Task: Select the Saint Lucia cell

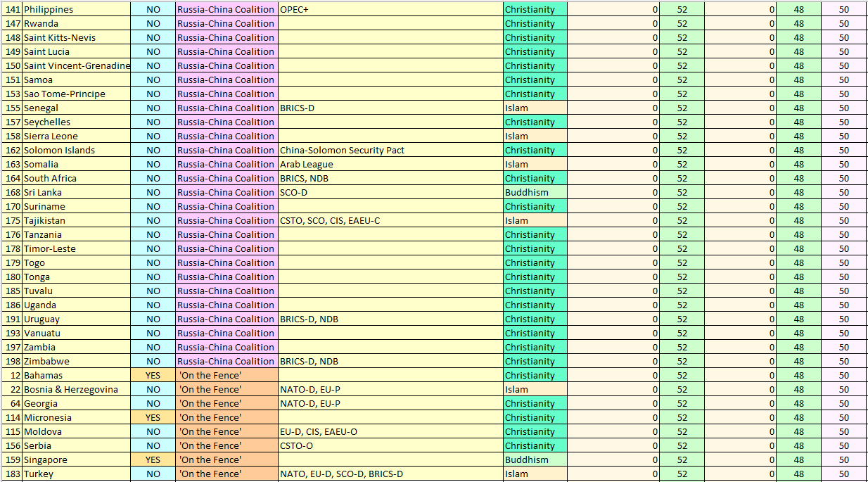Action: (x=77, y=52)
